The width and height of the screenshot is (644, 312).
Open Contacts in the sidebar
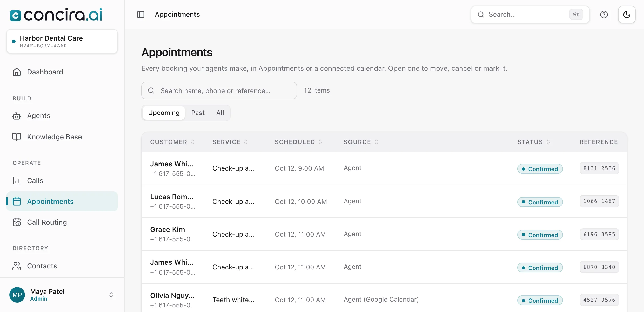pos(62,266)
